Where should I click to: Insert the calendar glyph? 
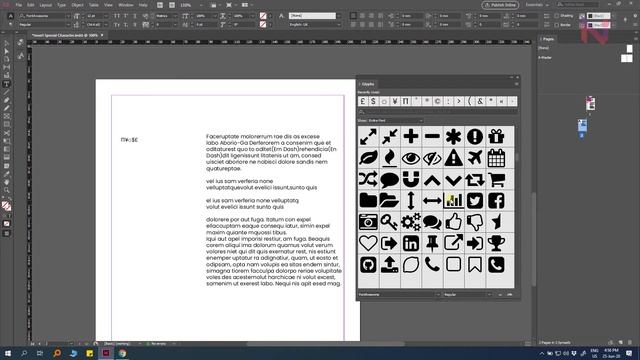[496, 158]
